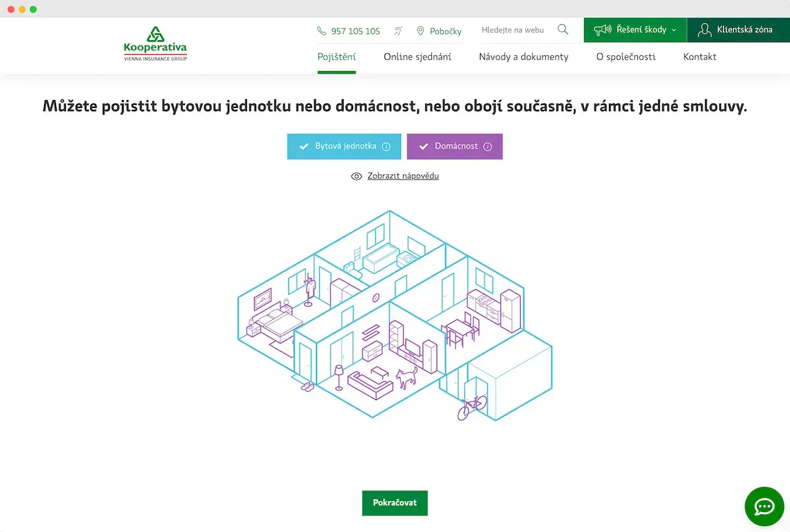Viewport: 790px width, 532px height.
Task: Click the megaphone icon in Řešení škody
Action: (602, 30)
